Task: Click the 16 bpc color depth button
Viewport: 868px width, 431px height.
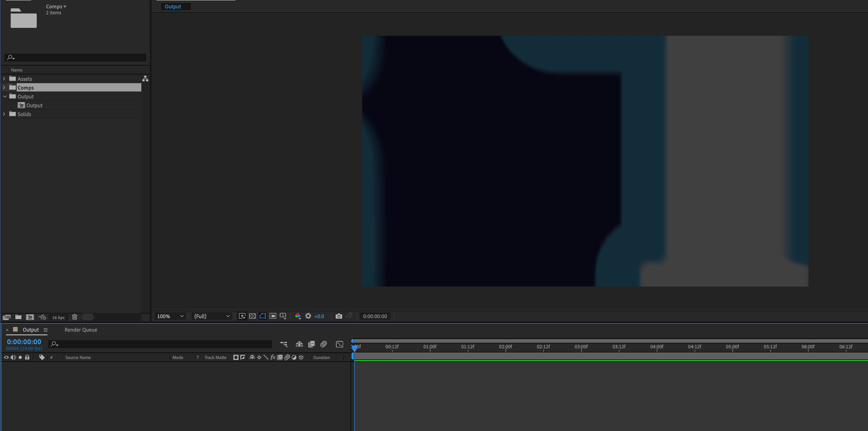Action: (58, 317)
